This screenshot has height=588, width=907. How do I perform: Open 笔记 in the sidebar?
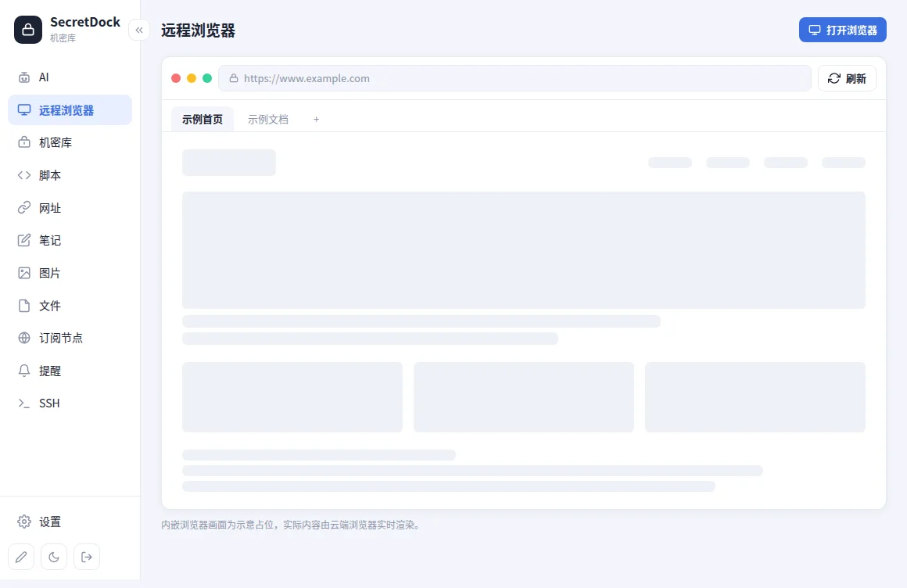pos(70,240)
